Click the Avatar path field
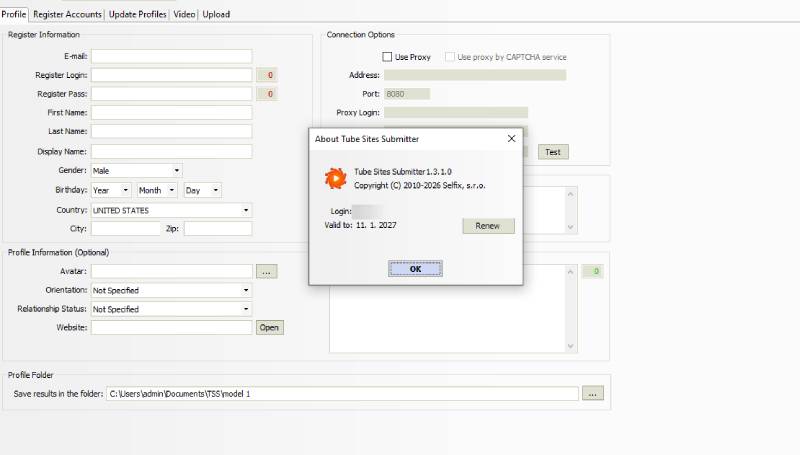 point(171,271)
